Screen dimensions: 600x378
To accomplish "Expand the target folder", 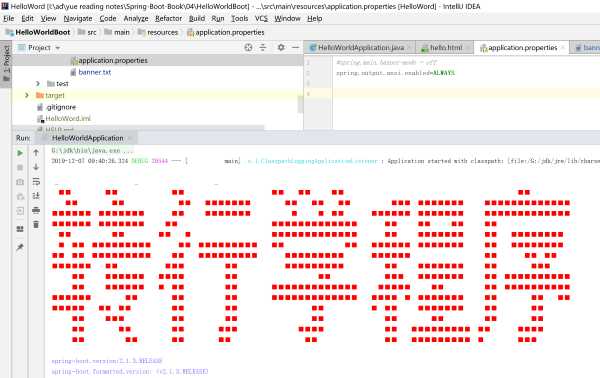I will tap(26, 95).
